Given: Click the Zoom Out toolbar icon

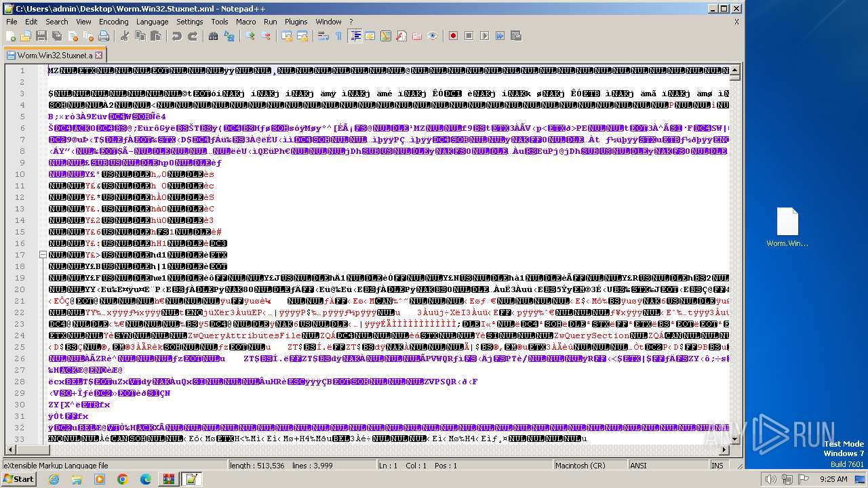Looking at the screenshot, I should pyautogui.click(x=266, y=36).
